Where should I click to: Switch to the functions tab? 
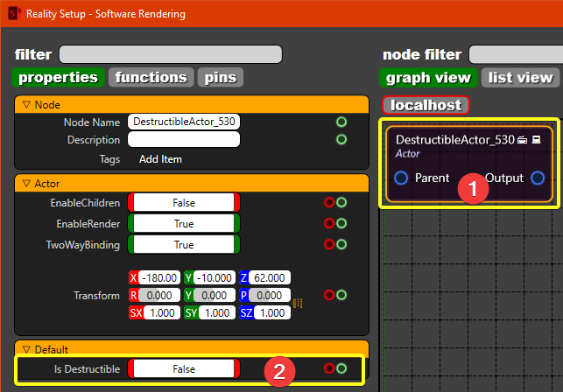tap(151, 77)
